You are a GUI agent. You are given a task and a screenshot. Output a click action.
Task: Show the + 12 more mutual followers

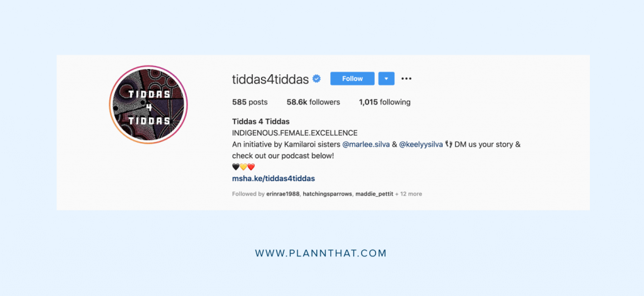(x=409, y=194)
